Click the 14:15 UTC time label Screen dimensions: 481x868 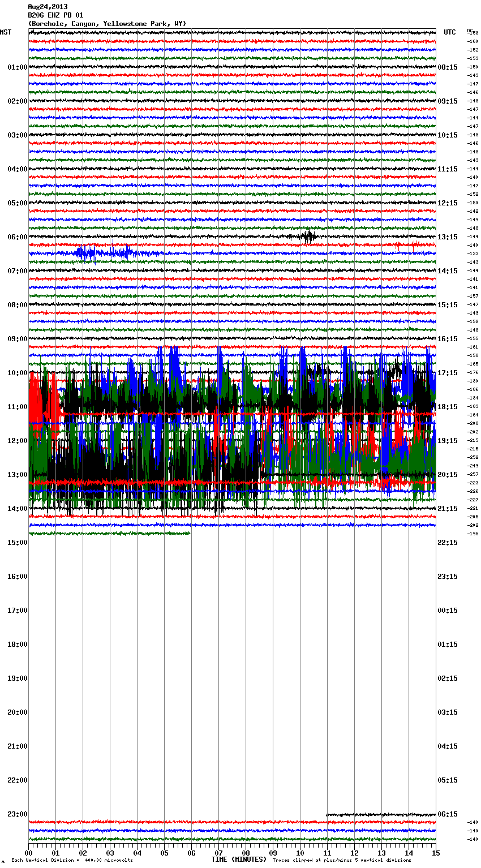(x=448, y=271)
